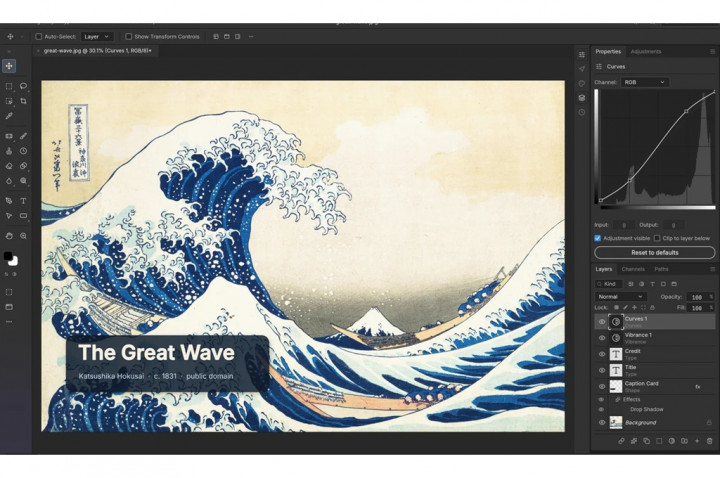
Task: Open the three-dots overflow in options bar
Action: 251,36
